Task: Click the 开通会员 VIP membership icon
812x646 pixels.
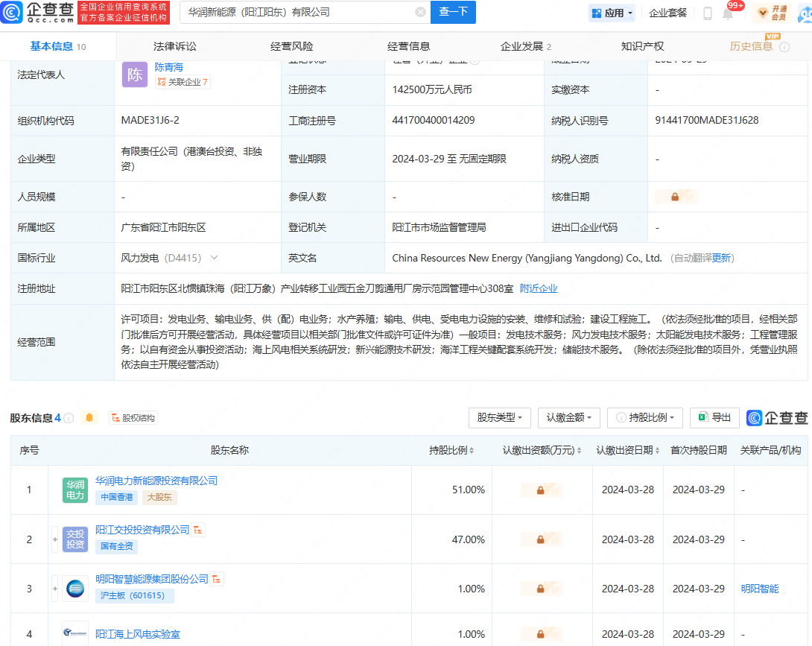Action: coord(772,13)
